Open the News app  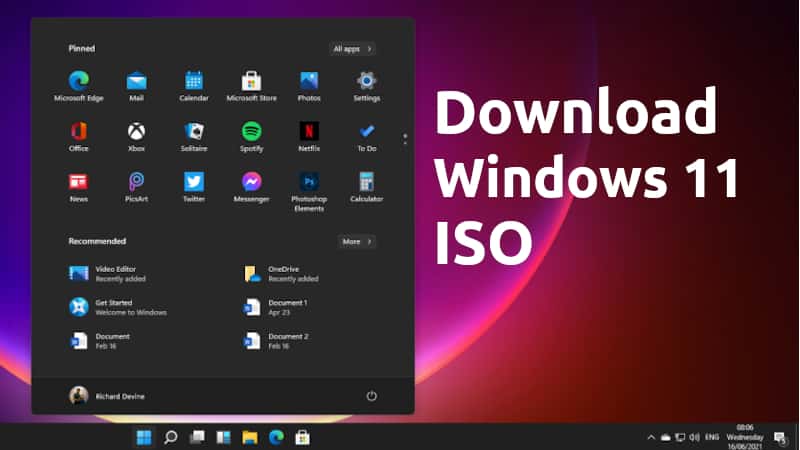(79, 187)
